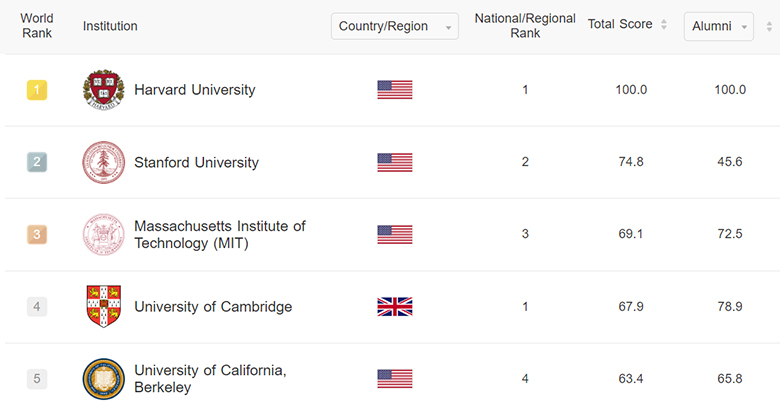
Task: Click the United Kingdom flag icon
Action: pos(395,307)
